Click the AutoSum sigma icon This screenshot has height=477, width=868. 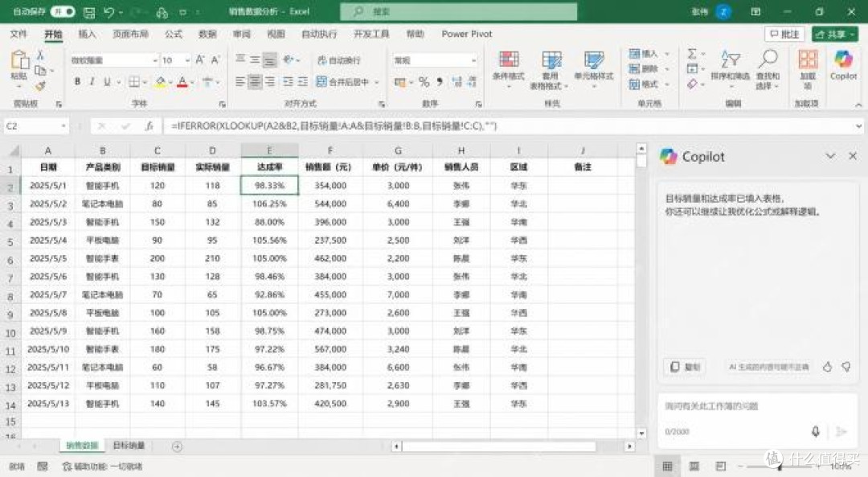692,54
